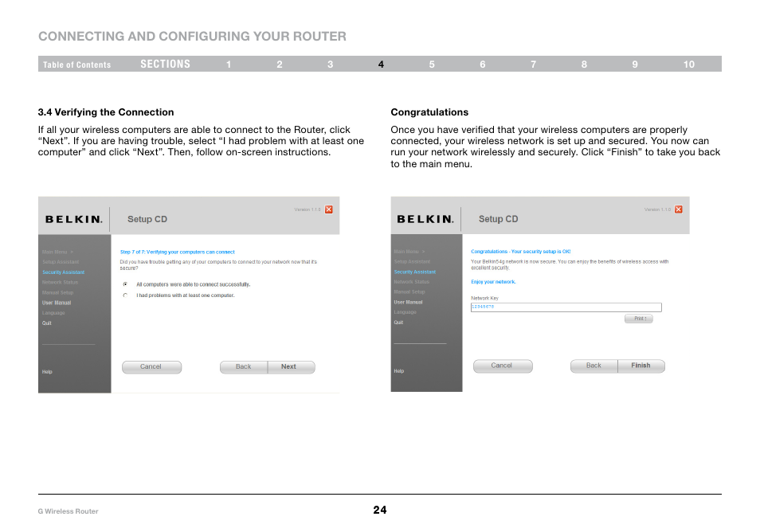760x532 pixels.
Task: Click the Print button under Network Key
Action: coord(639,319)
